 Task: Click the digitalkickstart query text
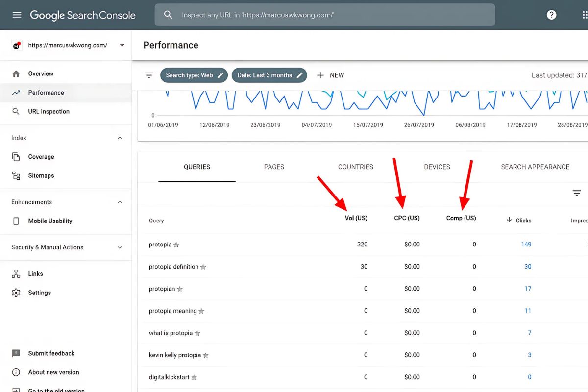[x=169, y=377]
